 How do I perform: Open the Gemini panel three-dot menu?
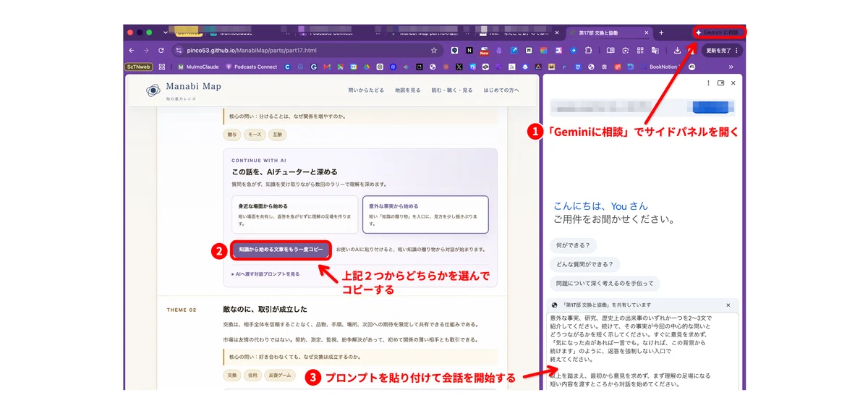coord(708,83)
